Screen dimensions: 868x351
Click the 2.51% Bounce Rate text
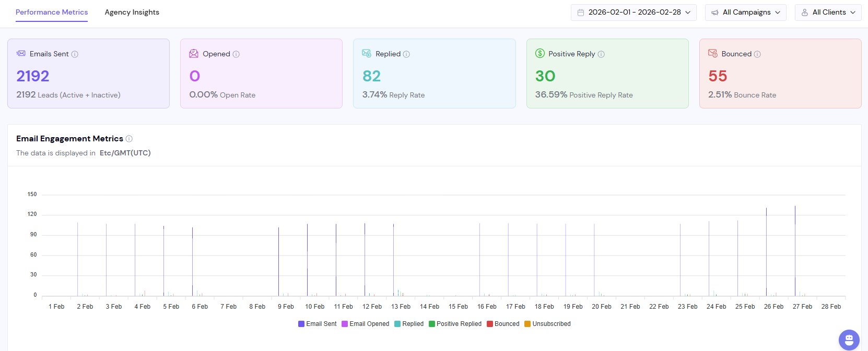point(742,95)
